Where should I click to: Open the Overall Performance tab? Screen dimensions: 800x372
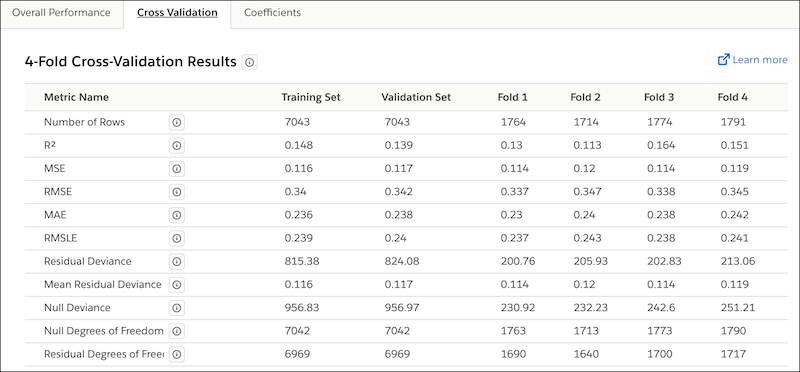click(61, 13)
